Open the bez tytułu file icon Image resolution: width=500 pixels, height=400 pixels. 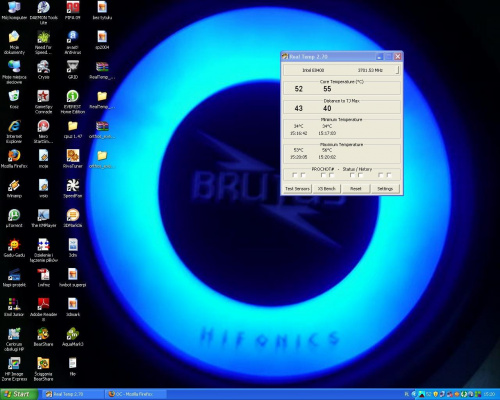(102, 10)
